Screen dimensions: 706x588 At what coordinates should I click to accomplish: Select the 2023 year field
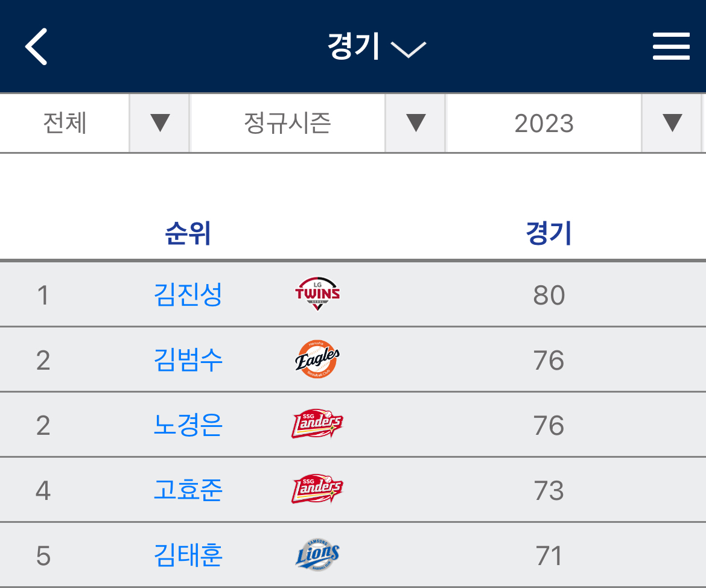coord(544,123)
